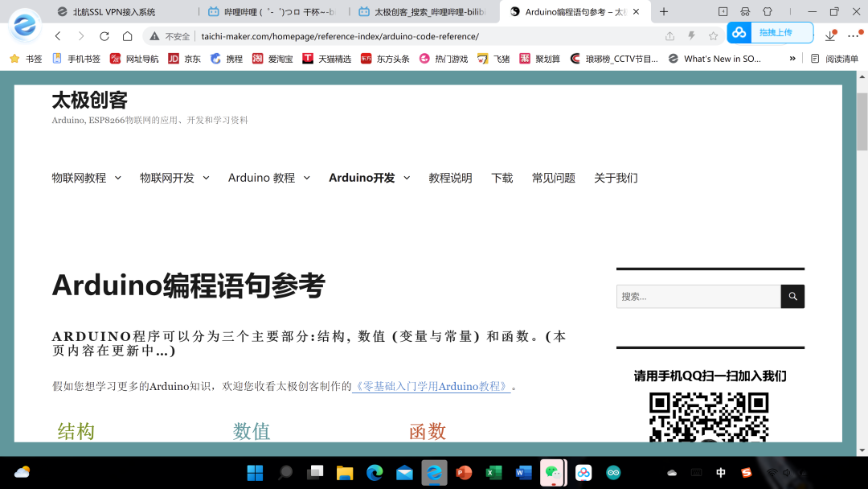Click the browser forward arrow

81,36
